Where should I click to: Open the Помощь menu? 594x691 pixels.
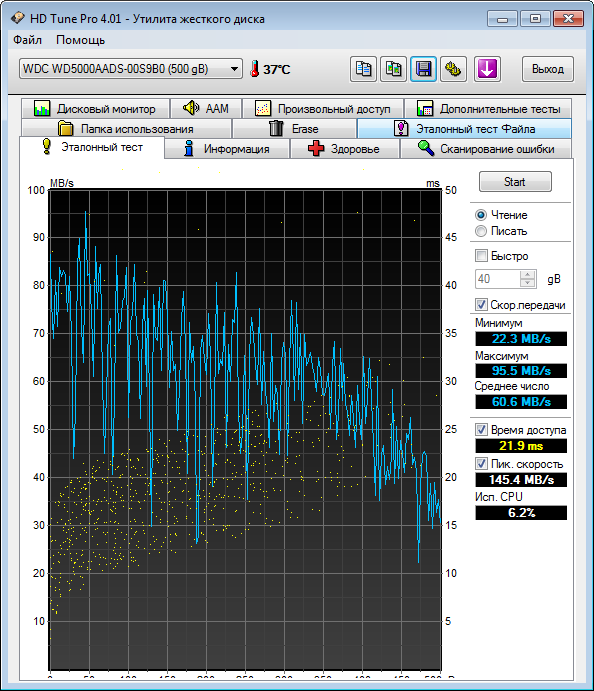(x=80, y=40)
